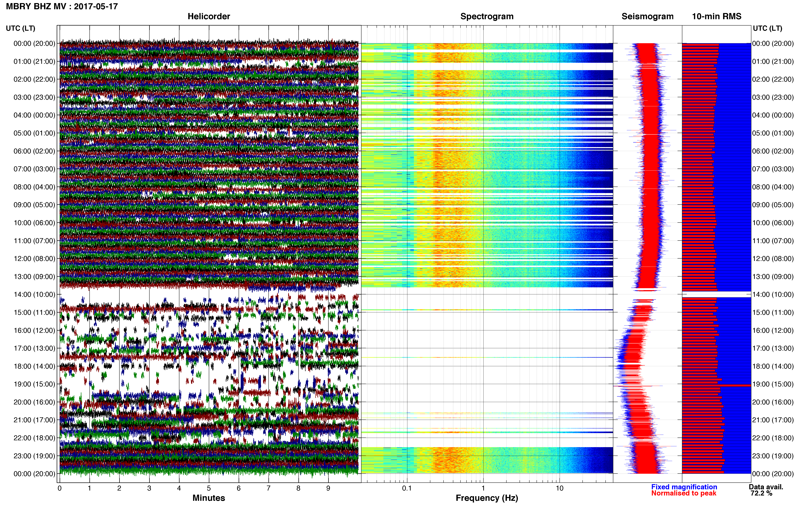This screenshot has height=508, width=812.
Task: Click 18:00 (14:00) on the RMS-side time axis
Action: [773, 366]
